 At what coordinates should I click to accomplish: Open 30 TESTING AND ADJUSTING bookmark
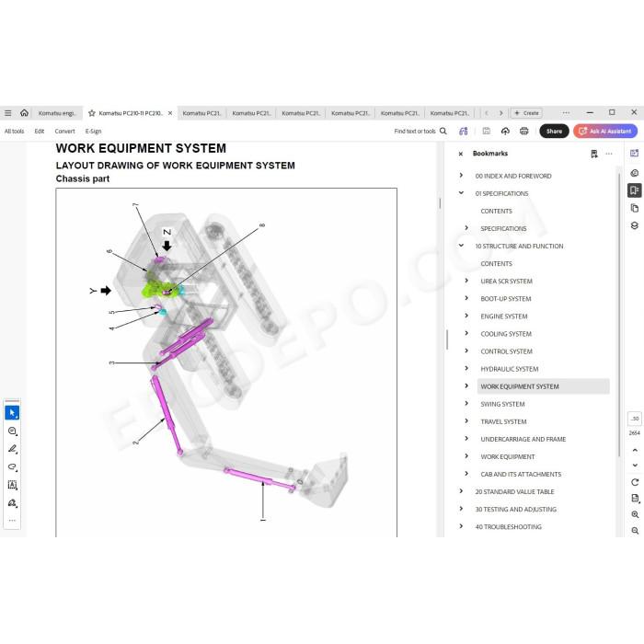tap(516, 510)
